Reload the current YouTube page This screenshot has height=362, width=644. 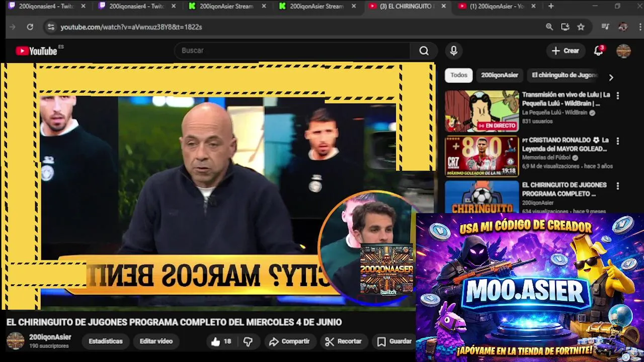pyautogui.click(x=30, y=27)
